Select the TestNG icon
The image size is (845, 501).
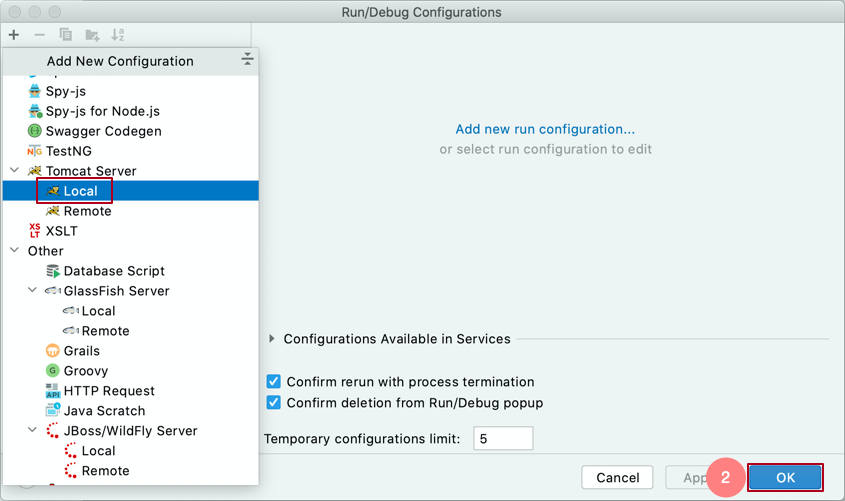tap(34, 151)
